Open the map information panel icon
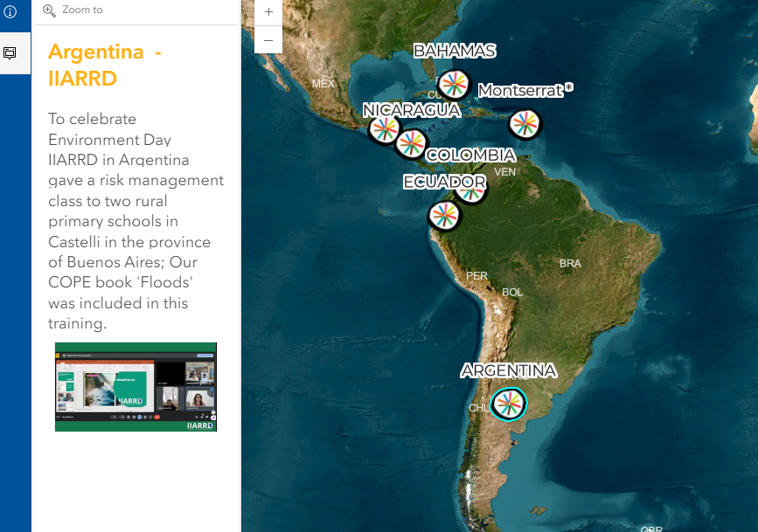758x532 pixels. [10, 12]
